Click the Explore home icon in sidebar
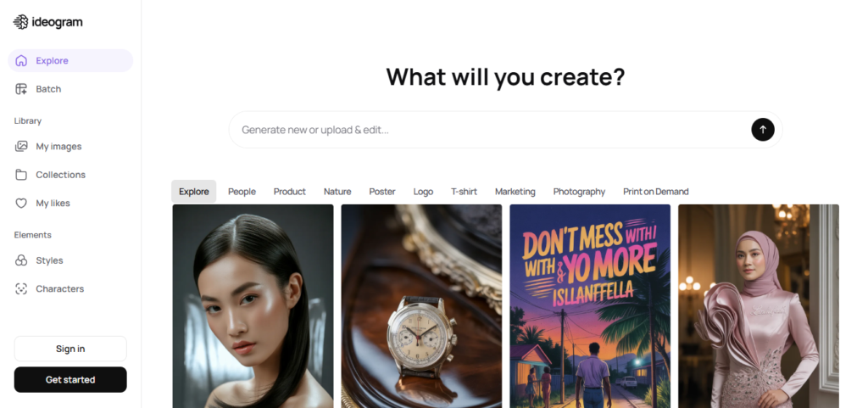 (21, 61)
